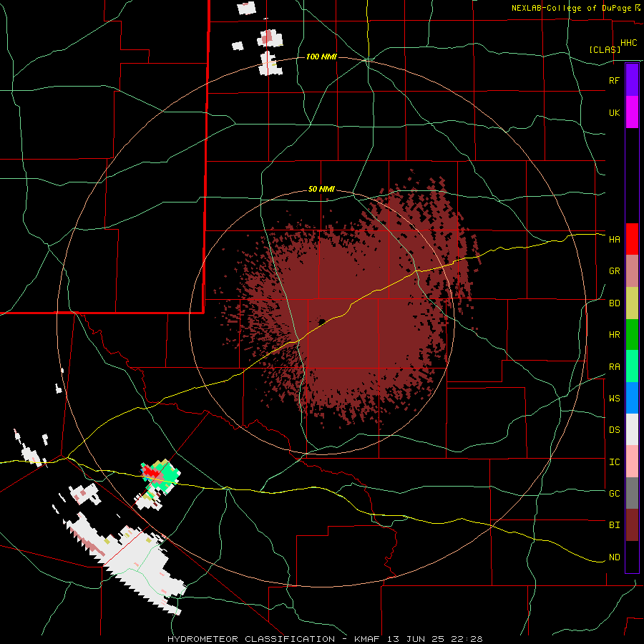The image size is (644, 644).
Task: Click the IC legend label
Action: [x=614, y=462]
